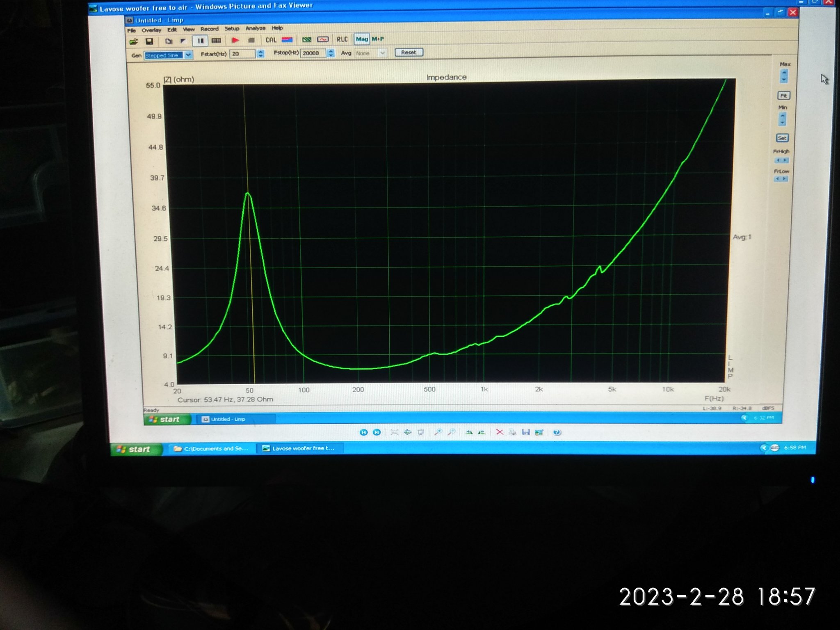Screen dimensions: 840x630
Task: Click the Max axis spinner arrows
Action: point(784,76)
